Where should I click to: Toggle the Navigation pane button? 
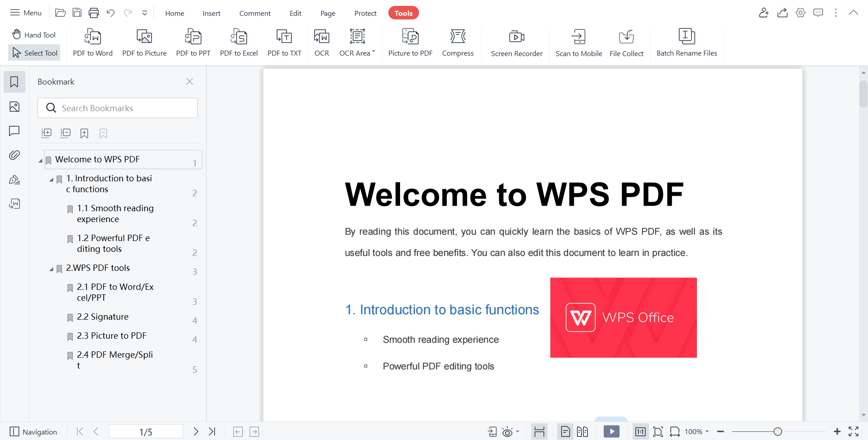pos(33,432)
